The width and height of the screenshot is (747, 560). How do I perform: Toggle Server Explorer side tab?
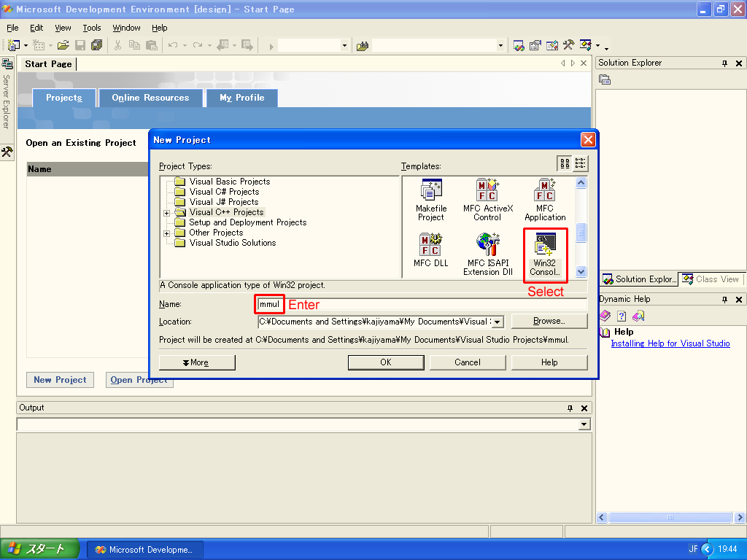[7, 93]
